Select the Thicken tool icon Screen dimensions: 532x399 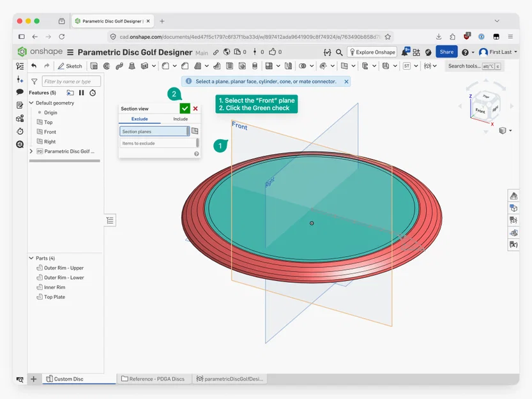(144, 66)
